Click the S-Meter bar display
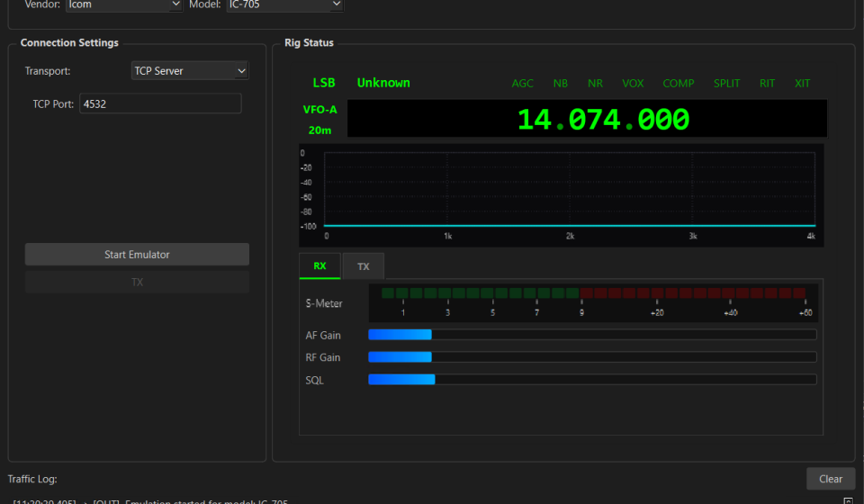864x504 pixels. tap(594, 302)
